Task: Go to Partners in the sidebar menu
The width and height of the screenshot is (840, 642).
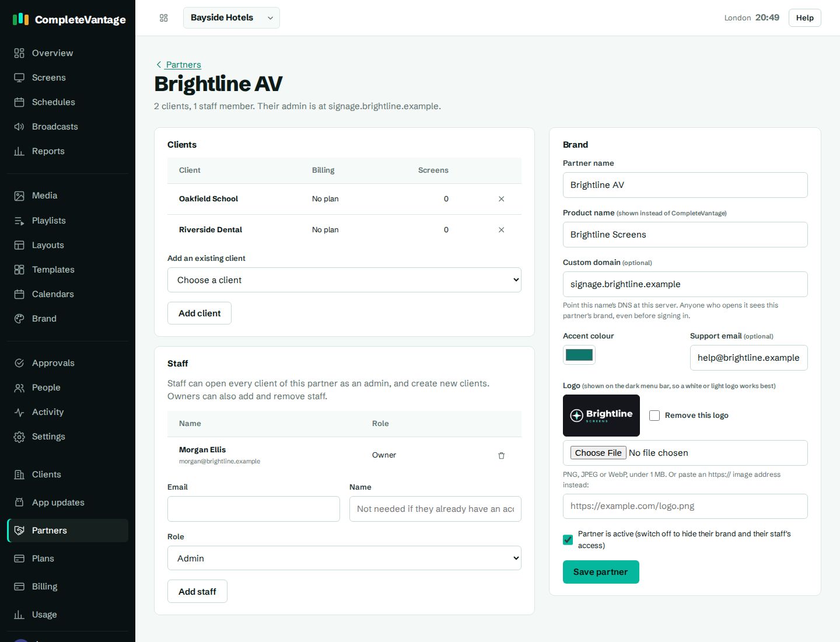Action: [x=68, y=531]
